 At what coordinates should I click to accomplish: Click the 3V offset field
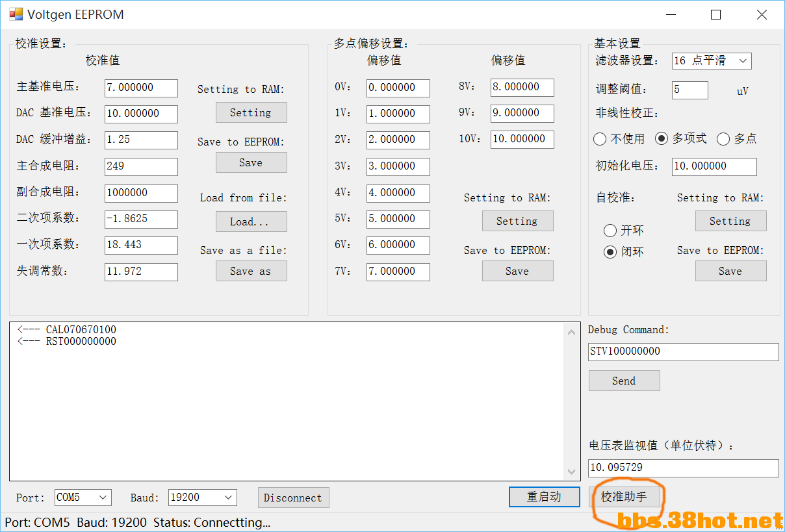click(x=398, y=166)
